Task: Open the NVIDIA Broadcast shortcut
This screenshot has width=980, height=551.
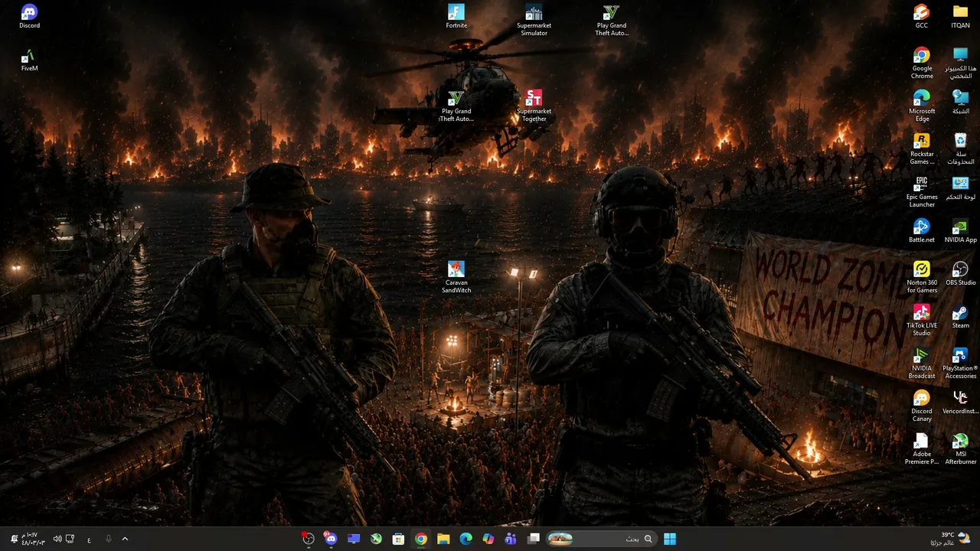Action: 922,364
